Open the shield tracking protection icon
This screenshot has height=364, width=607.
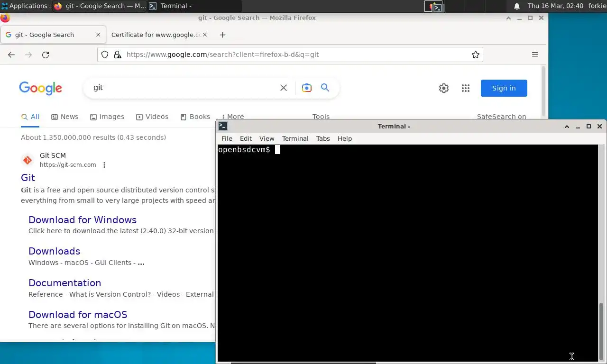tap(105, 55)
